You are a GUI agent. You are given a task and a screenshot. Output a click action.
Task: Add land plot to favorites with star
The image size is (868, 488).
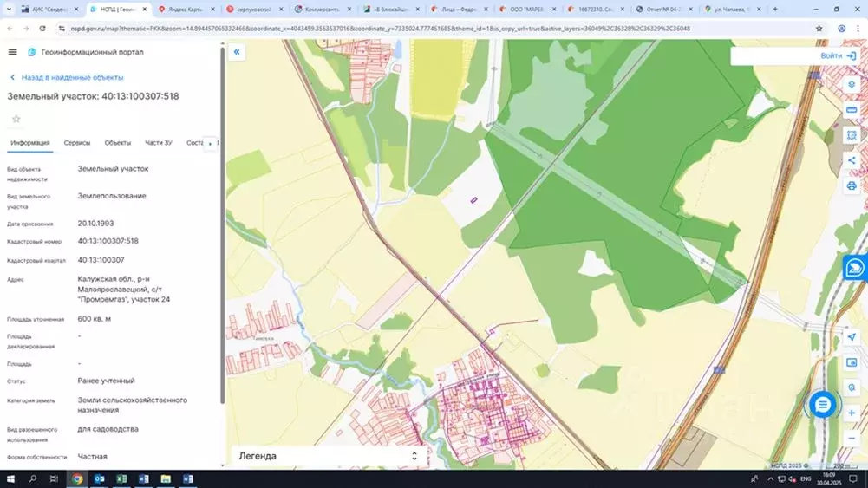(x=16, y=119)
